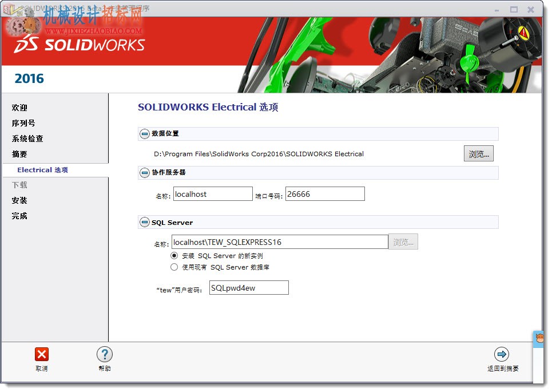This screenshot has width=552, height=392.
Task: Open help with question mark icon
Action: (105, 355)
